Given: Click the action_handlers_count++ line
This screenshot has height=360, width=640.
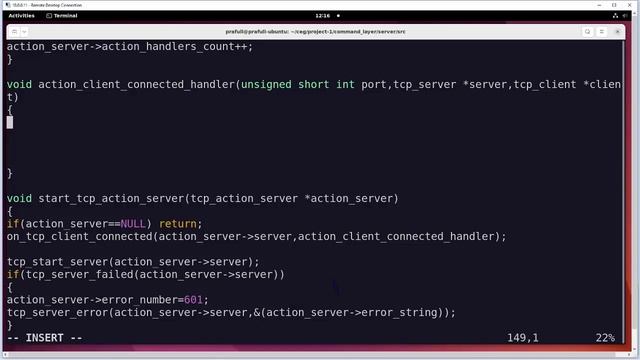Looking at the screenshot, I should 130,47.
